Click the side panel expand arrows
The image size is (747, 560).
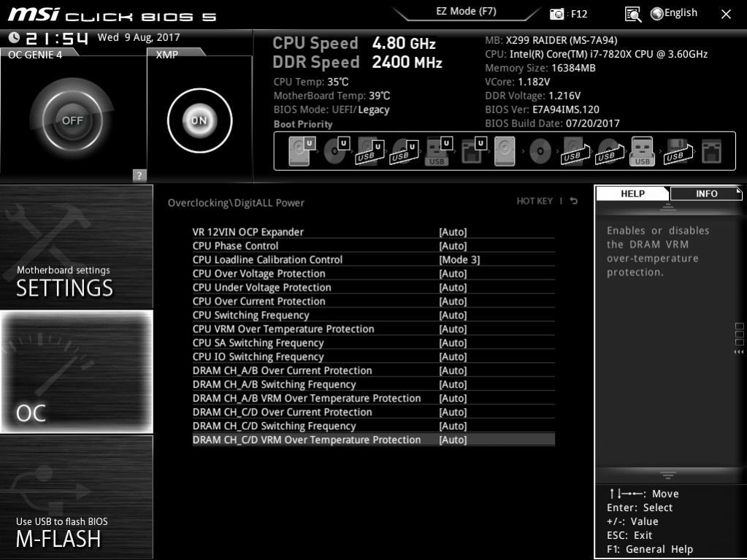tap(738, 351)
